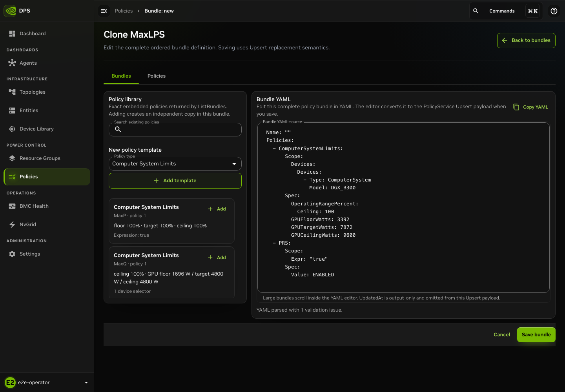Image resolution: width=565 pixels, height=392 pixels.
Task: Select Policies in the sidebar
Action: [47, 177]
